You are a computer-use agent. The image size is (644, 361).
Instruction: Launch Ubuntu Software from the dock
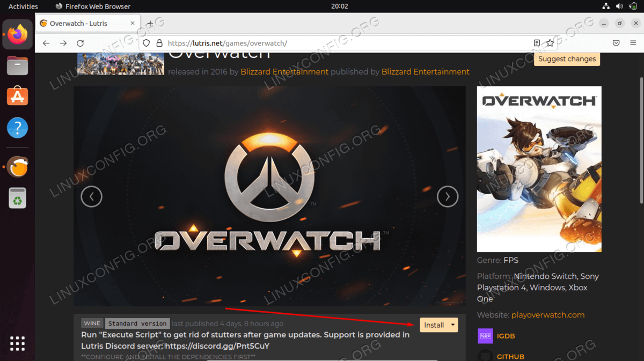[x=18, y=97]
